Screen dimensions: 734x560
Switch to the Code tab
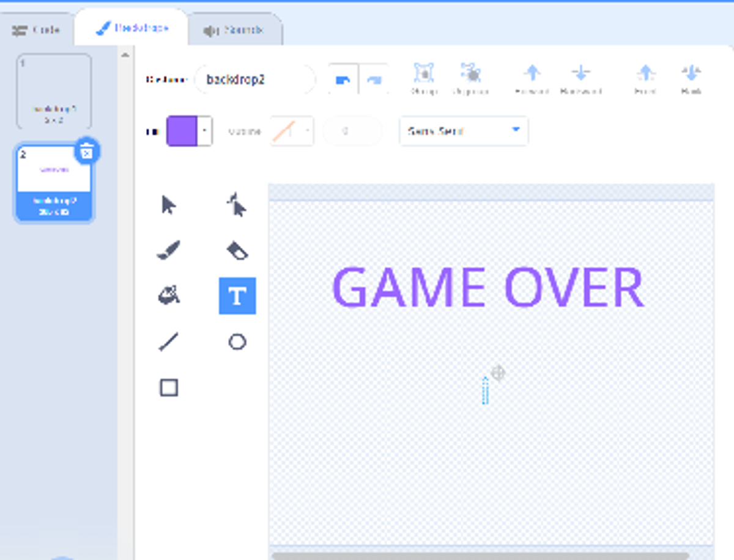[x=37, y=30]
